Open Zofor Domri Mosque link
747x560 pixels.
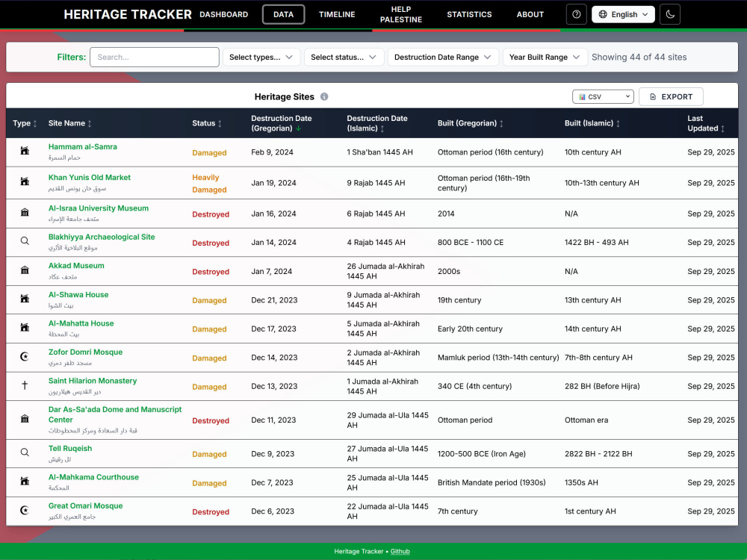[85, 352]
